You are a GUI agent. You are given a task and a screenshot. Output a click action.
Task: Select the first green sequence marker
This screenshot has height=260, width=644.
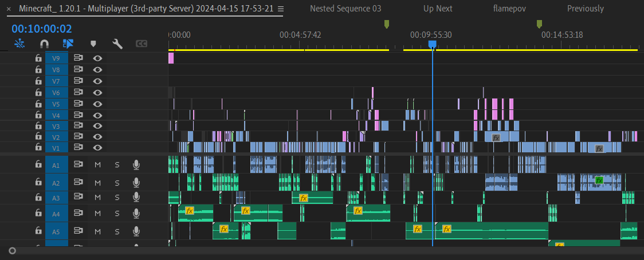pyautogui.click(x=387, y=24)
